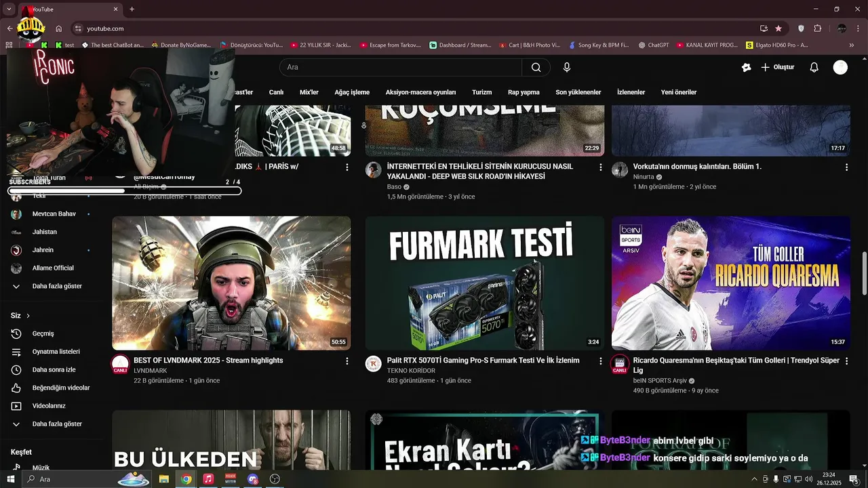Click the beIN SPORTS Arşiv channel avatar

point(619,363)
